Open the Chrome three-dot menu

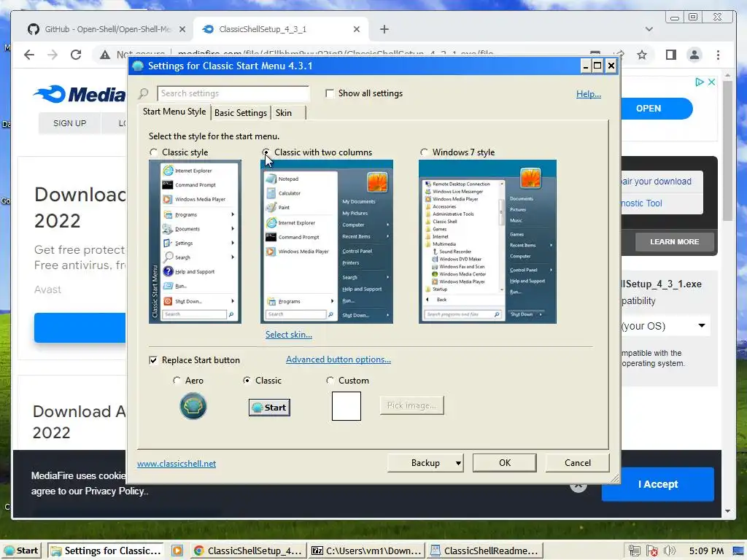[x=719, y=55]
